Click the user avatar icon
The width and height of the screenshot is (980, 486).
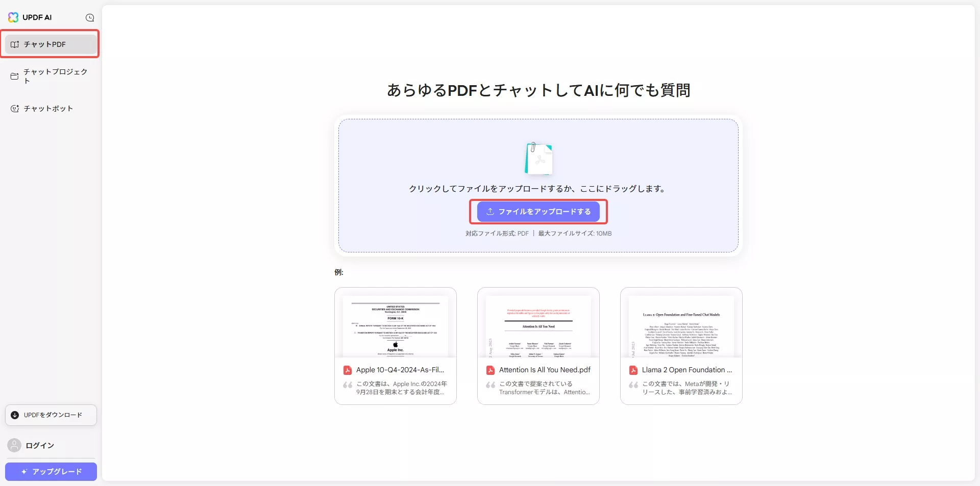[14, 445]
